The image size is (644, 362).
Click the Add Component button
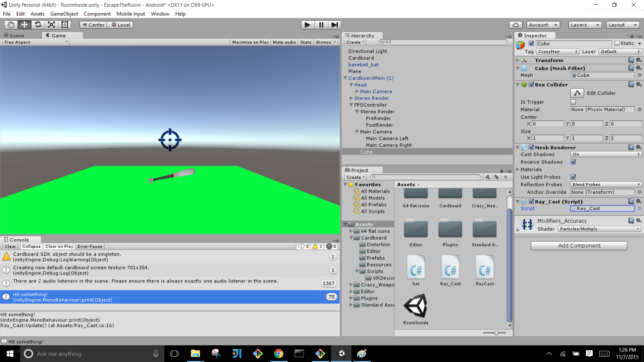(579, 245)
